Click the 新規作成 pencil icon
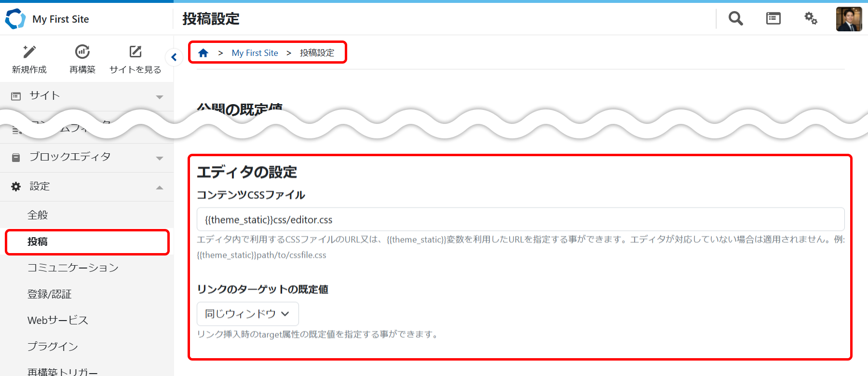 coord(29,52)
